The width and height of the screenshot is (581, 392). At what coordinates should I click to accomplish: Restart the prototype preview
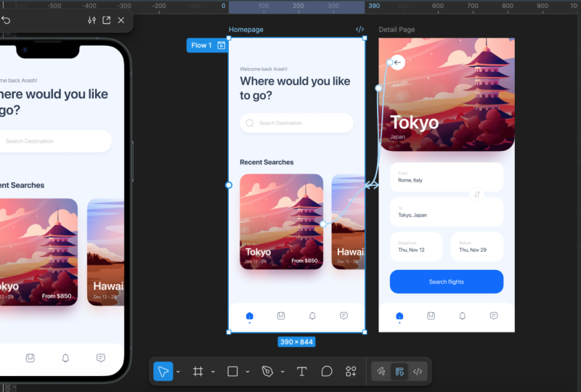point(6,20)
